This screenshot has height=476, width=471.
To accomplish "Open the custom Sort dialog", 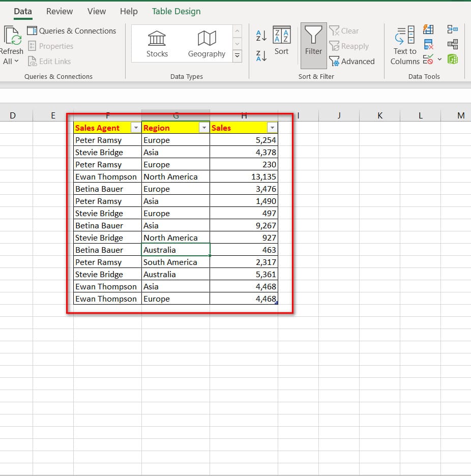I will tap(281, 41).
